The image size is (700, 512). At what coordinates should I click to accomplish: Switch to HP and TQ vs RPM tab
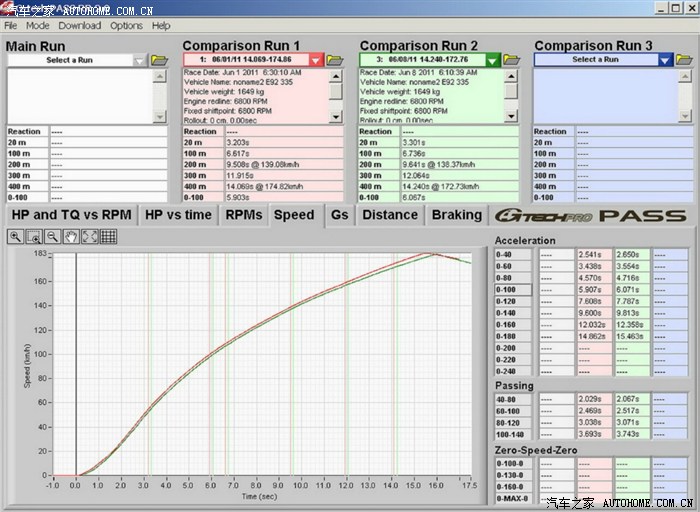69,215
